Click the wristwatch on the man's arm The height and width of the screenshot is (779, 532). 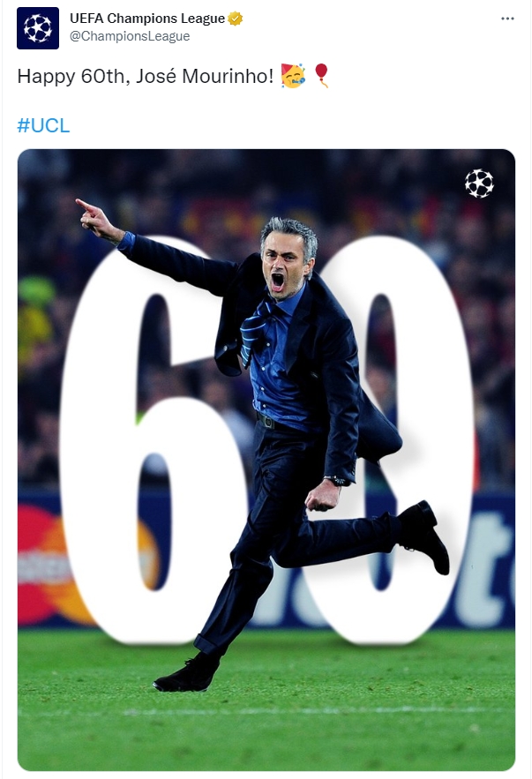click(x=336, y=480)
